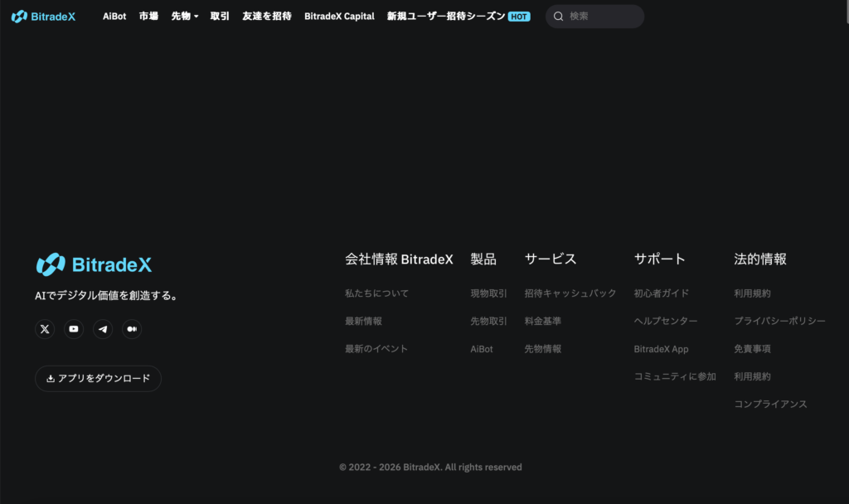Click the search magnifier icon
Screen dimensions: 849x504
pos(558,17)
